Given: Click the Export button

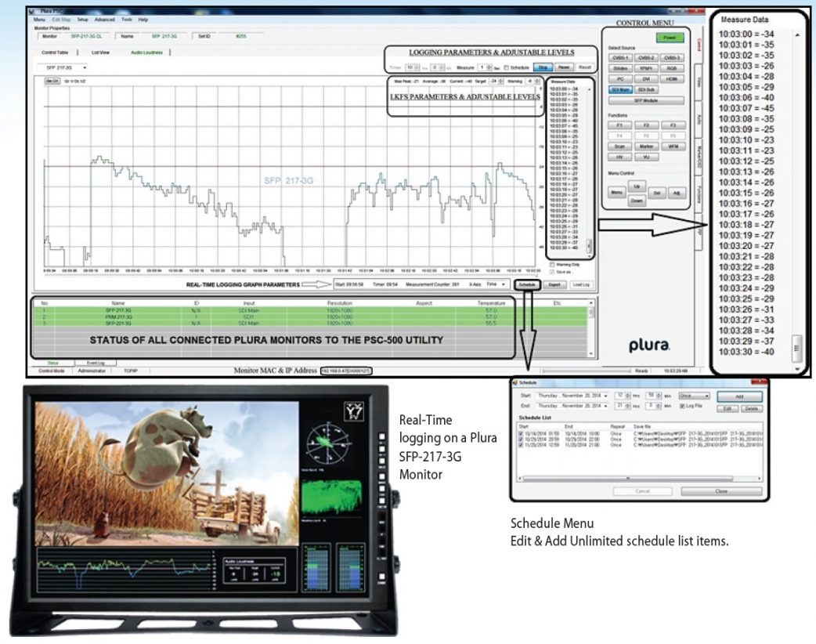Looking at the screenshot, I should point(554,284).
